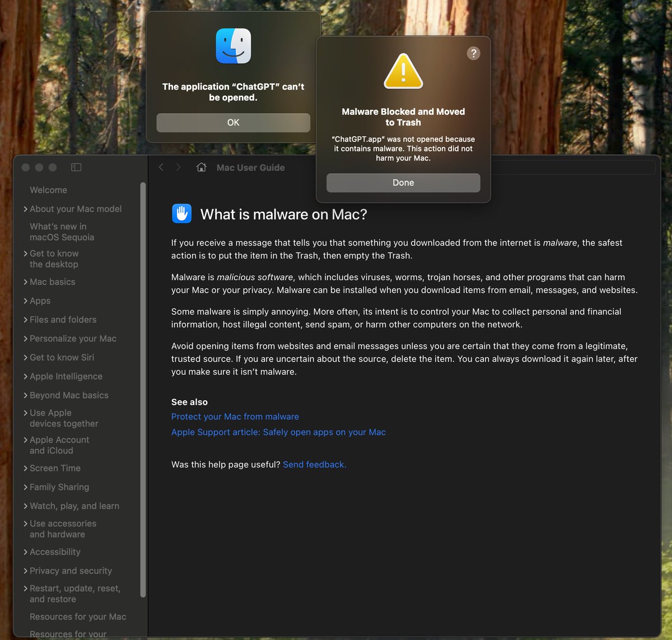Expand Beyond Mac basics chevron
Image resolution: width=672 pixels, height=640 pixels.
point(26,395)
